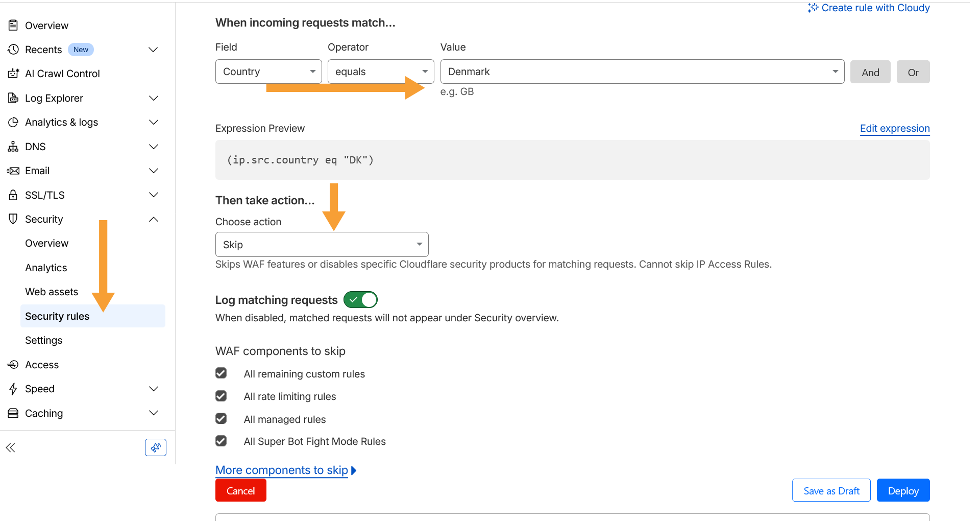Uncheck All remaining custom rules checkbox

click(x=221, y=373)
